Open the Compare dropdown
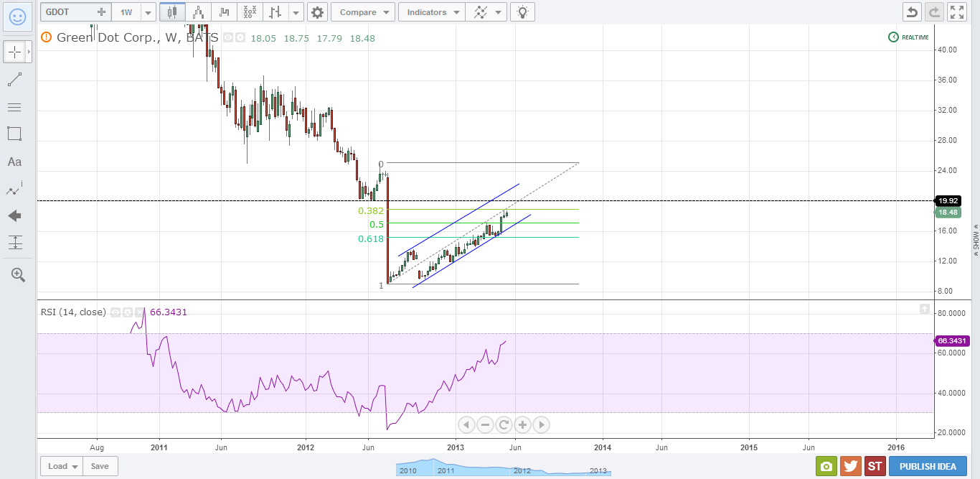Screen dimensions: 980x479 [x=363, y=12]
